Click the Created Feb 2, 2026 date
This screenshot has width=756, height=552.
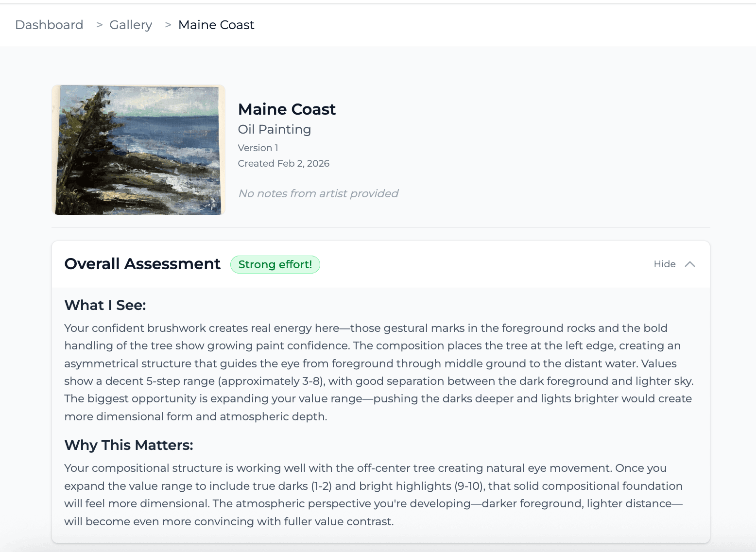[x=283, y=163]
